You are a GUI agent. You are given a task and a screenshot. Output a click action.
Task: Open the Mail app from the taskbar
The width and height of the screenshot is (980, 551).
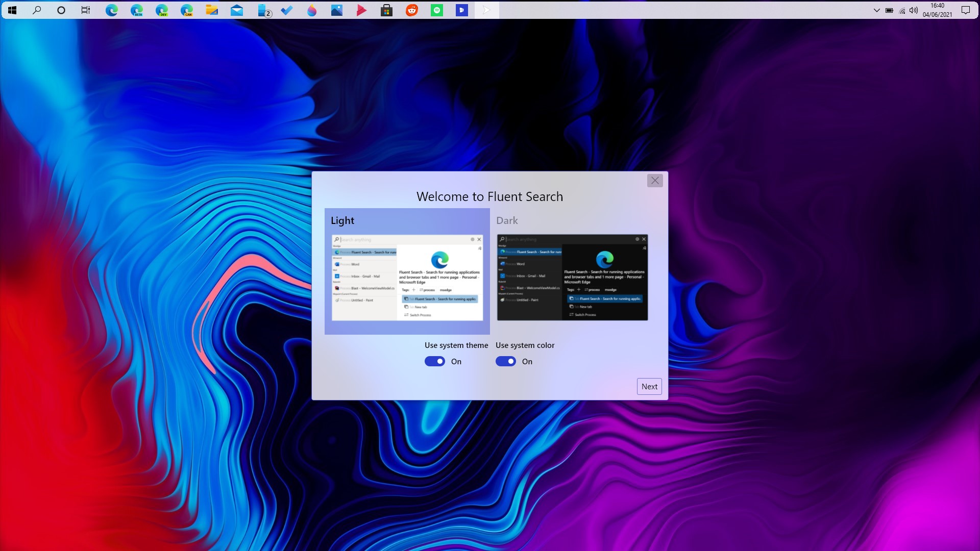click(236, 10)
